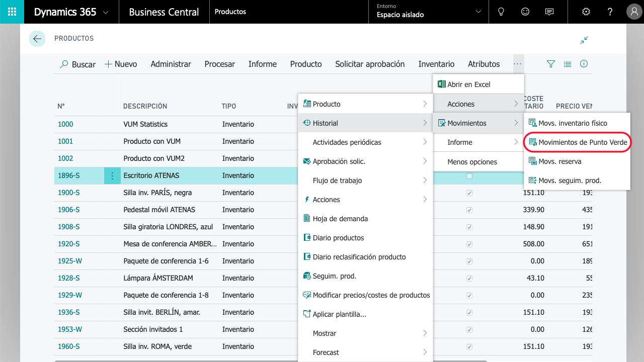Click the collapse page arrows icon

pos(584,40)
